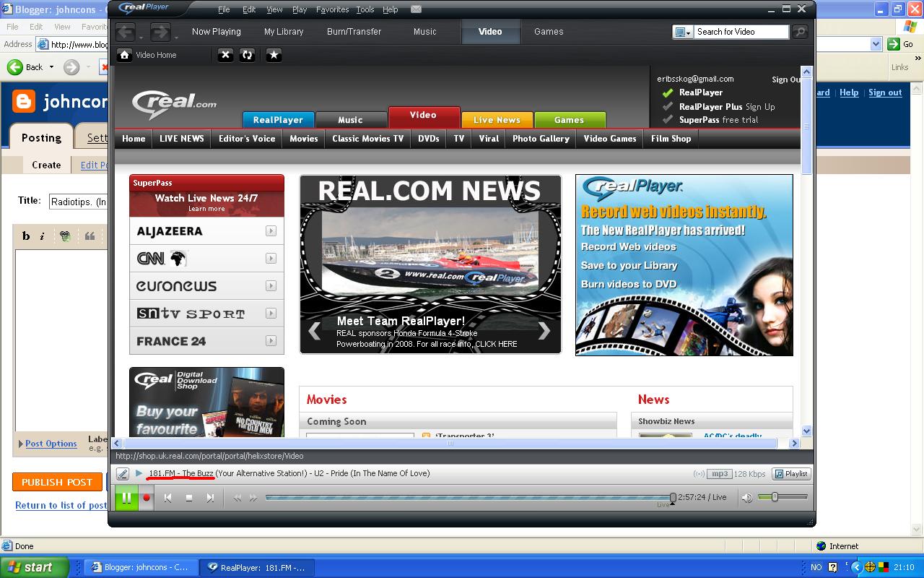Viewport: 924px width, 578px height.
Task: Expand Post Options in Blogger
Action: [x=51, y=444]
